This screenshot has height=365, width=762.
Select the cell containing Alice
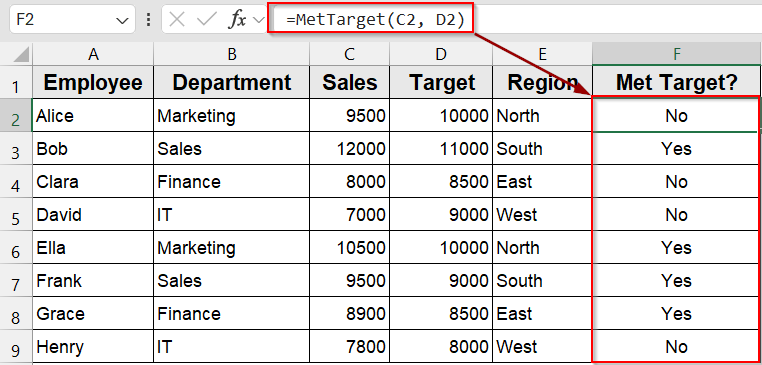coord(93,116)
